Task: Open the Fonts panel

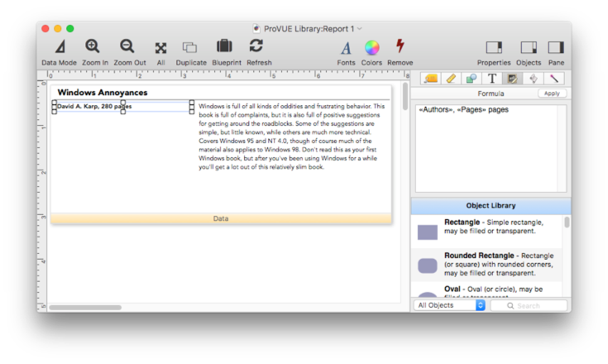Action: coord(346,53)
